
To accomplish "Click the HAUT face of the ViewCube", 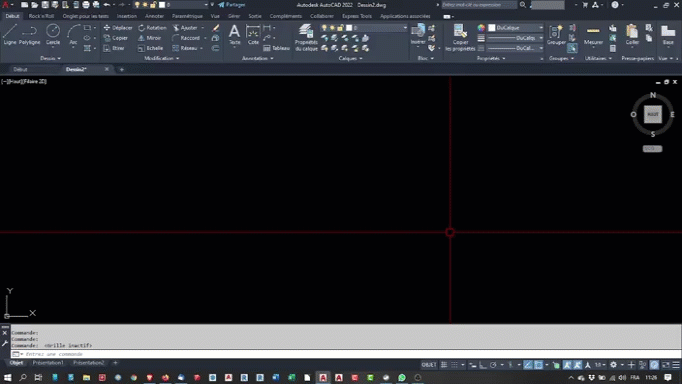I will click(x=653, y=114).
